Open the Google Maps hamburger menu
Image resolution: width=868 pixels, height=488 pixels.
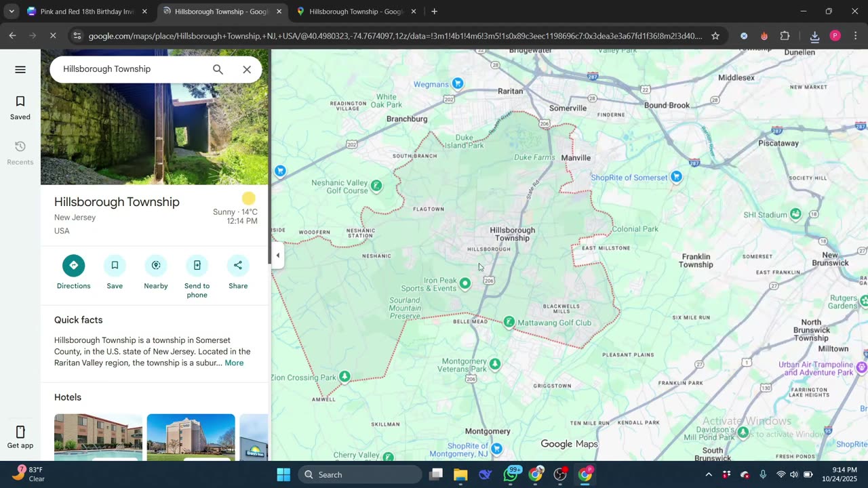click(20, 69)
